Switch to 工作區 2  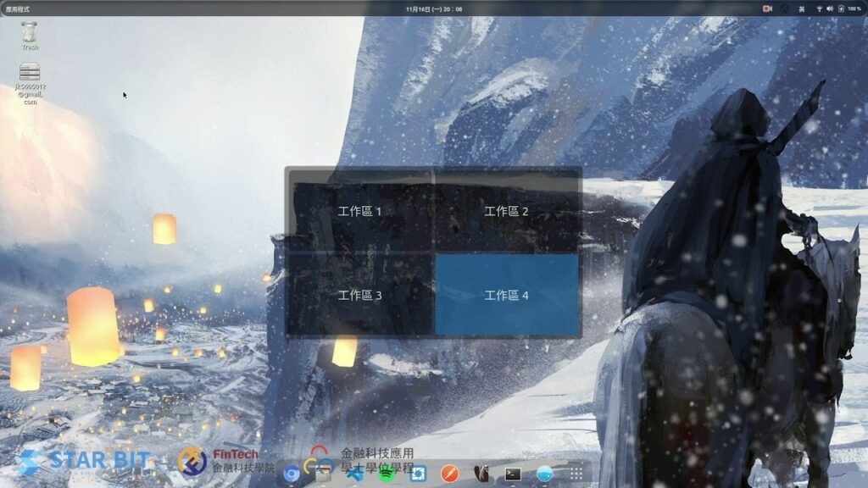click(x=507, y=211)
